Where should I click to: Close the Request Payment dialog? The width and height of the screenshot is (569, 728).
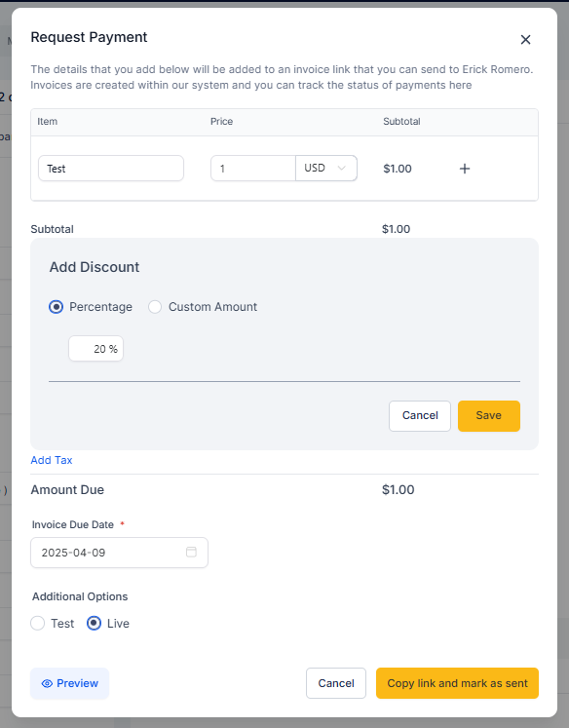[525, 39]
